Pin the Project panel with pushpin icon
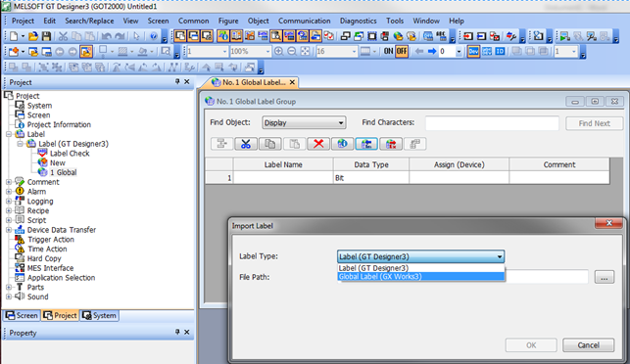 [x=177, y=81]
